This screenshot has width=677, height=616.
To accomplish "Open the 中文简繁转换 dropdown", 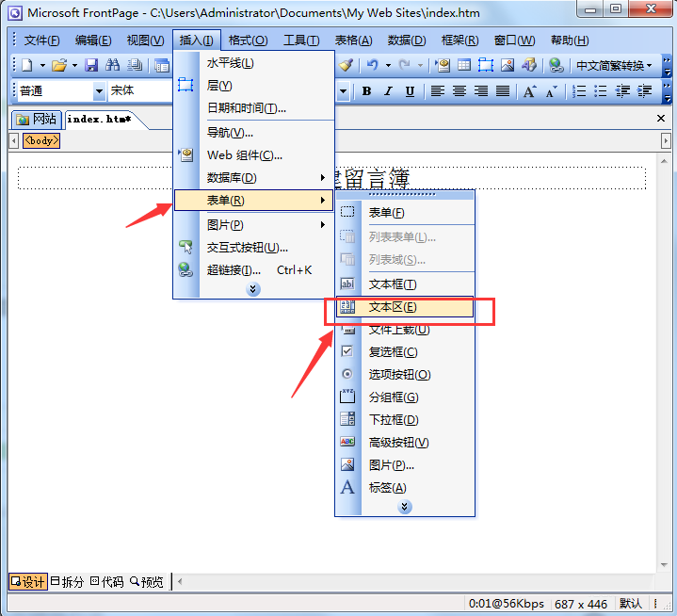I will pos(614,66).
